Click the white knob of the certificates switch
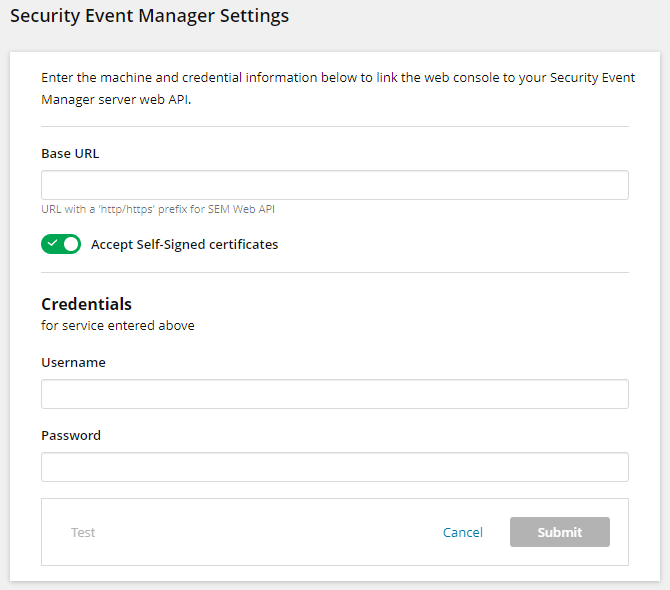 click(x=70, y=244)
